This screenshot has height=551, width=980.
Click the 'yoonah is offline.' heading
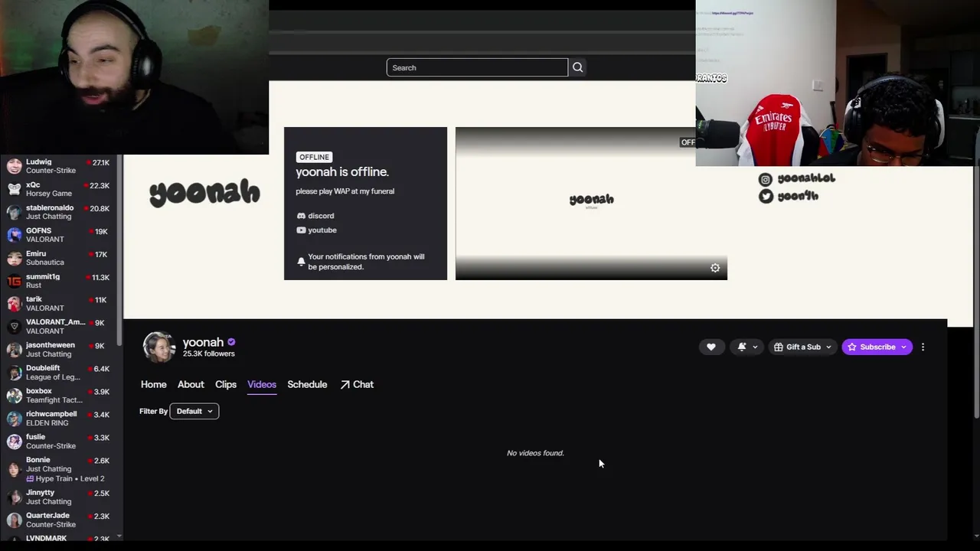click(342, 172)
